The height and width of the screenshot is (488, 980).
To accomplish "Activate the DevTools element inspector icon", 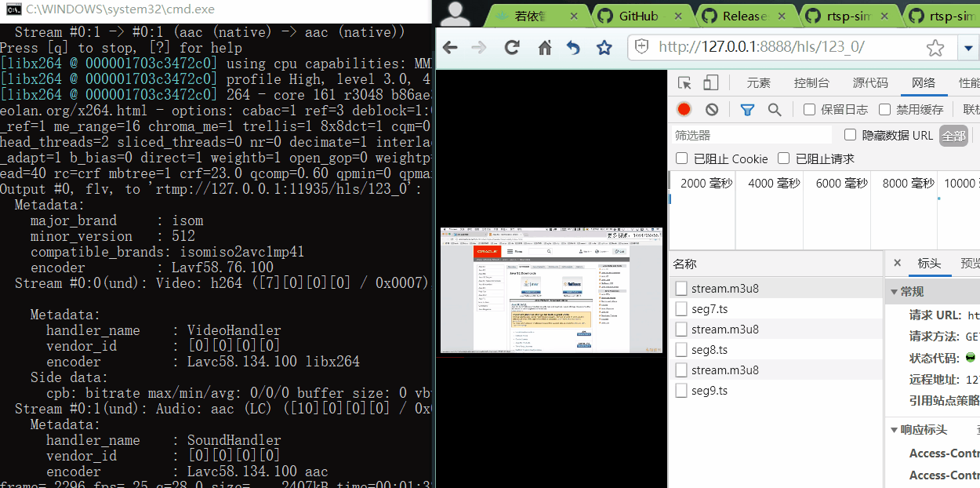I will point(684,83).
